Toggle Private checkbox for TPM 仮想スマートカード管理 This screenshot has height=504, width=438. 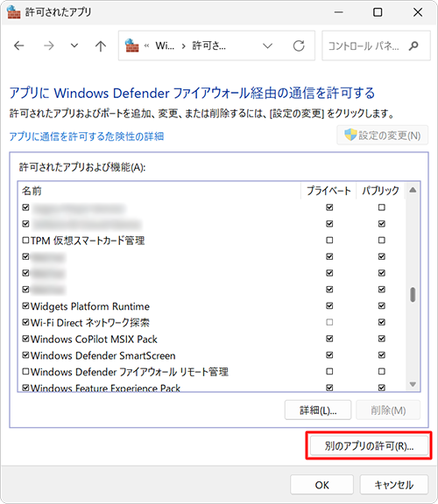(329, 240)
